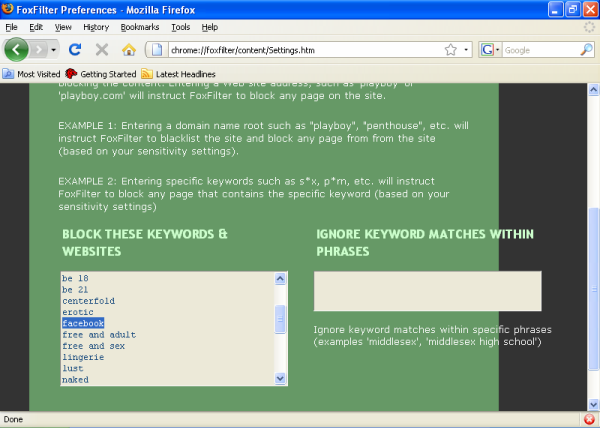Open the recent pages history dropdown

[54, 50]
